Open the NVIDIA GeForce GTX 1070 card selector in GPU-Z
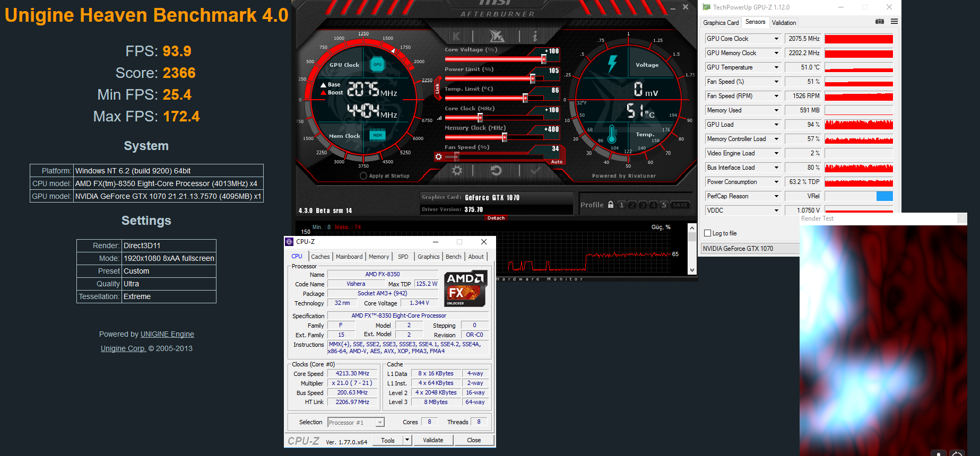Screen dimensions: 980x456 point(751,248)
